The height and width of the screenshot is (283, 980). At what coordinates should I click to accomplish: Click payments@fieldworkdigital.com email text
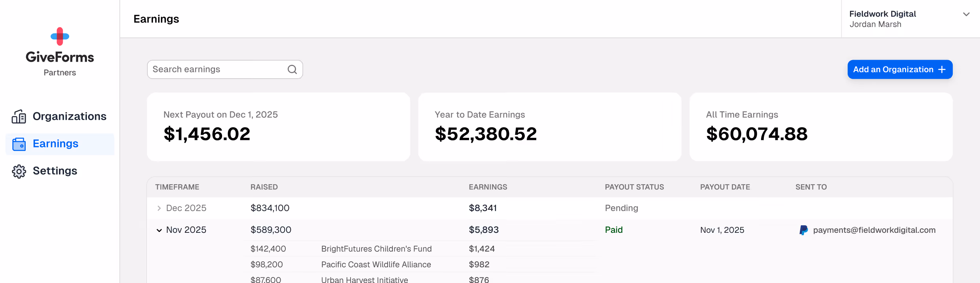coord(874,230)
